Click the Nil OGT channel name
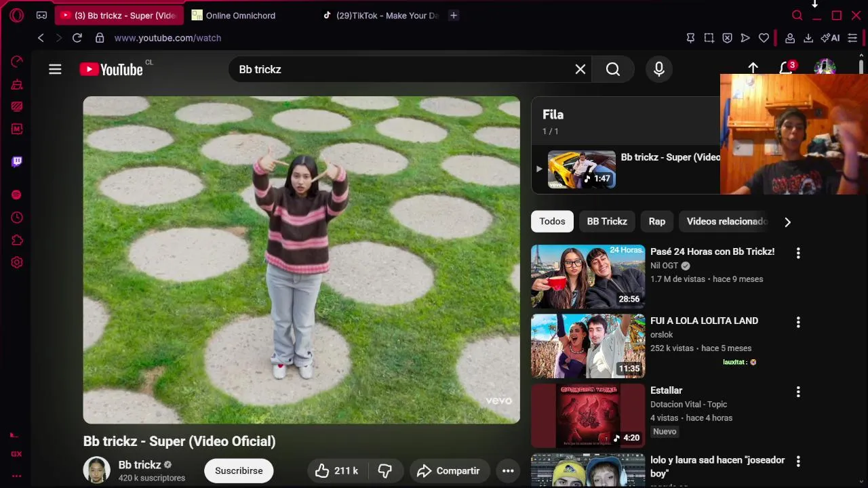Viewport: 868px width, 488px height. click(x=665, y=266)
